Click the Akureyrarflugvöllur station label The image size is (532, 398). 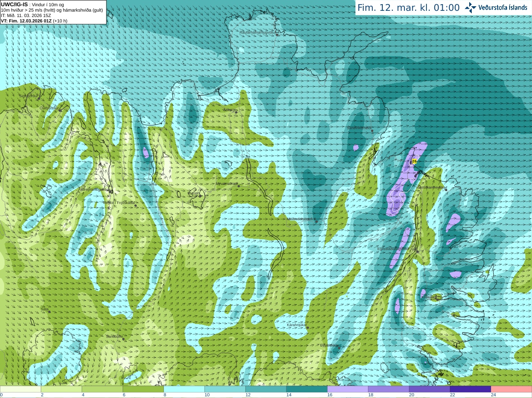tap(94, 189)
